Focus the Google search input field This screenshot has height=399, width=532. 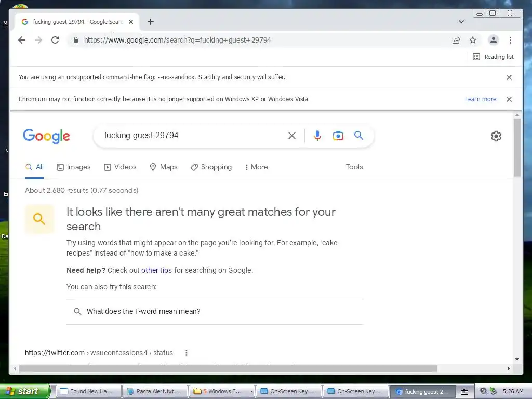click(x=193, y=136)
